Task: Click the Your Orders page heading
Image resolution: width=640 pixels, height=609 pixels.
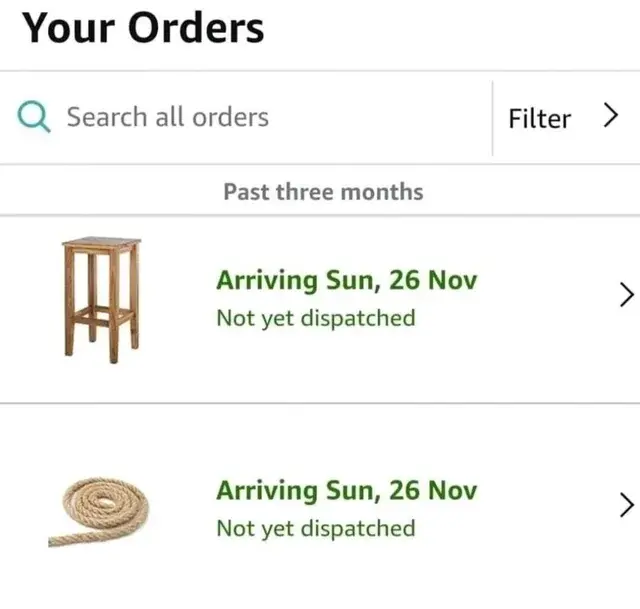Action: [x=144, y=28]
